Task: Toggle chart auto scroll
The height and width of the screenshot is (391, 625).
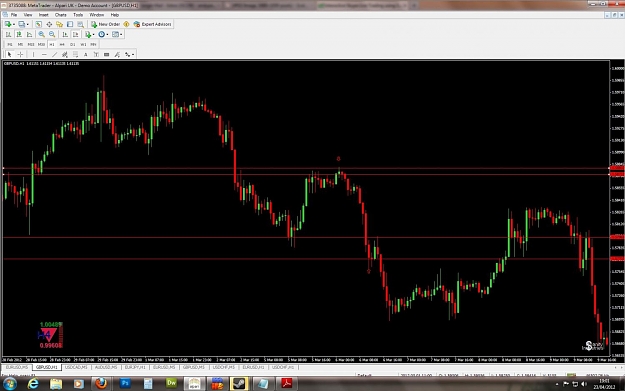Action: (65, 34)
